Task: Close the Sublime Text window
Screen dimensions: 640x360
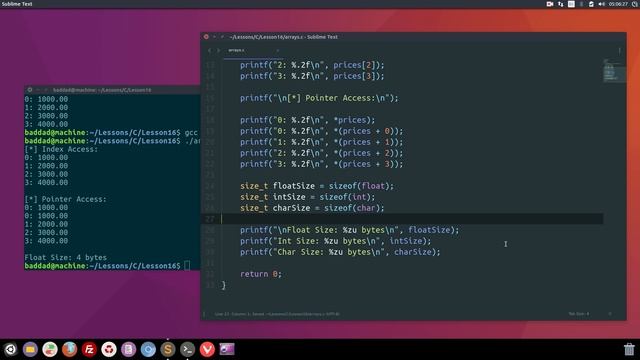Action: [x=206, y=37]
